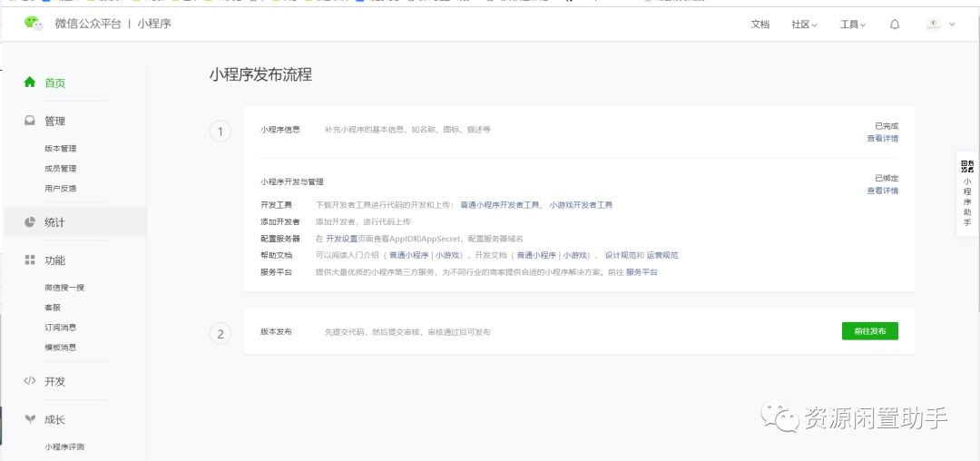Click the pie chart icon beside 统计
This screenshot has width=980, height=461.
(29, 221)
